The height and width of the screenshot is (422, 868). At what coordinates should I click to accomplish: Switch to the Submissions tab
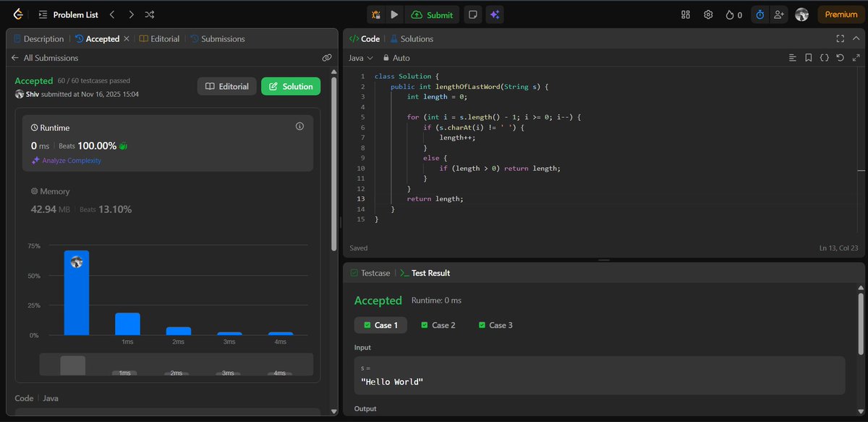click(218, 39)
